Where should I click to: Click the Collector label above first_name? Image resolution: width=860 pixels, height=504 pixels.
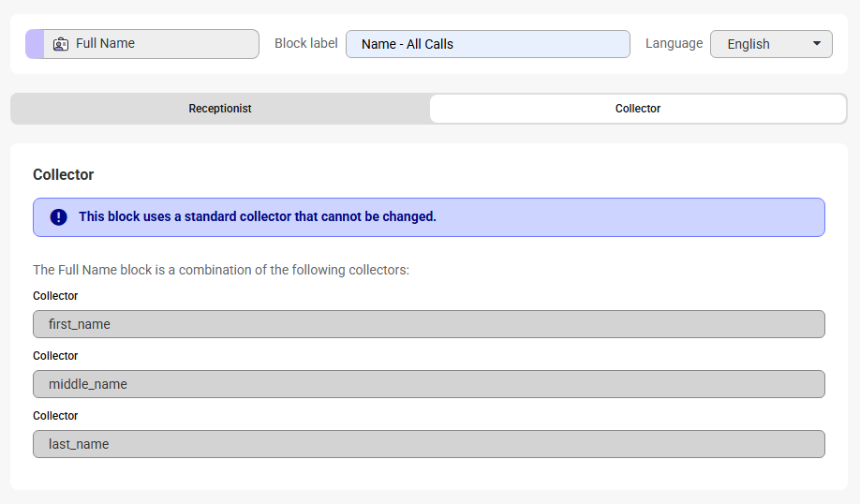point(55,296)
